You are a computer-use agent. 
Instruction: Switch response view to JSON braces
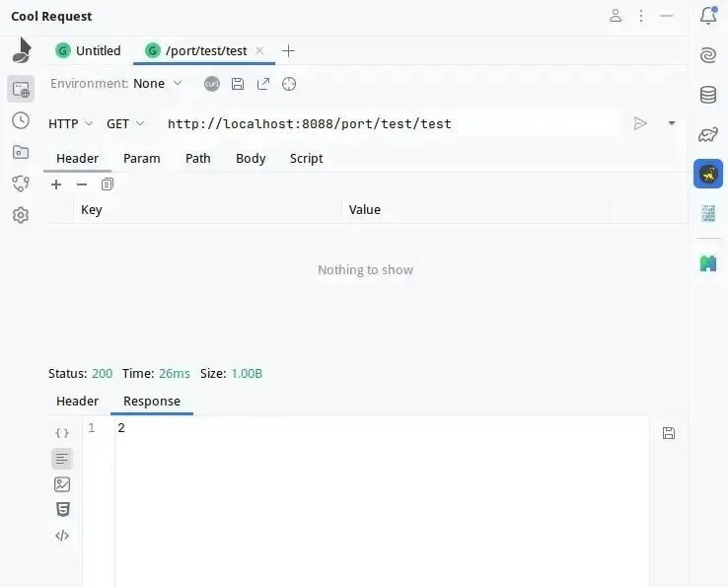[62, 433]
